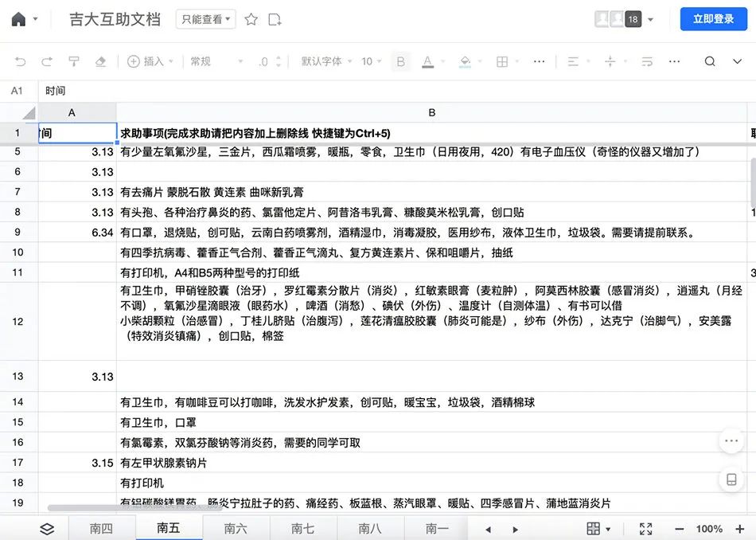Open the 常规 number format dropdown
Screen dimensions: 756x540
coord(216,61)
